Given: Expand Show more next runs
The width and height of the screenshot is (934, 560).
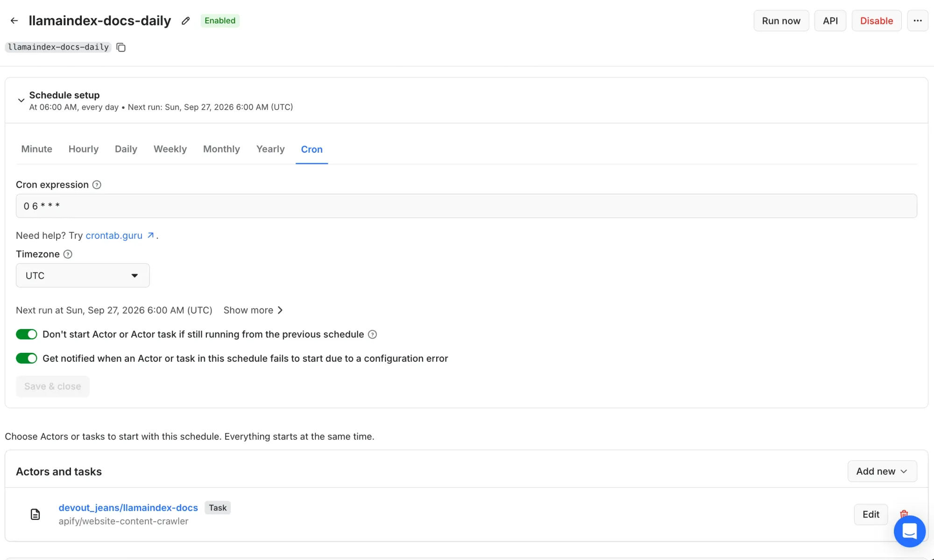Looking at the screenshot, I should coord(253,310).
